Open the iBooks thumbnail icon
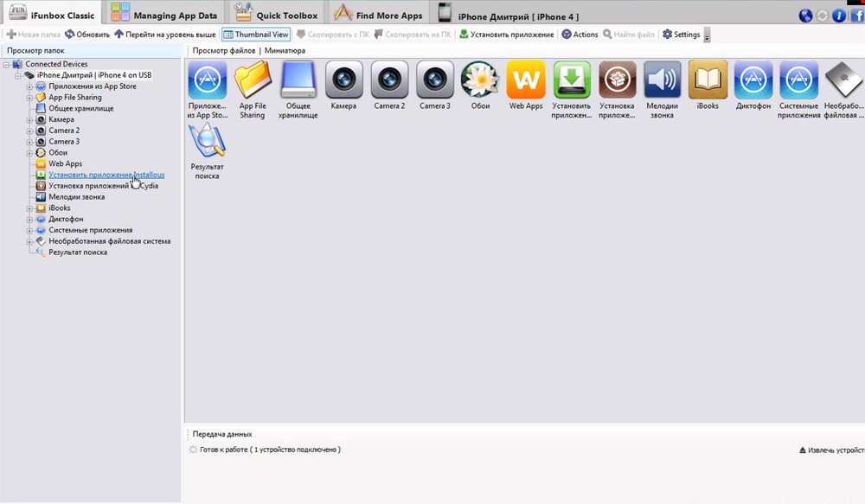Viewport: 865px width, 504px height. [708, 80]
